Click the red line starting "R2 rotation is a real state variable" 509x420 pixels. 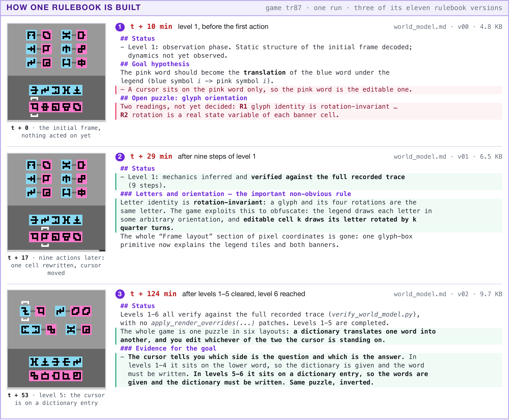tap(230, 115)
